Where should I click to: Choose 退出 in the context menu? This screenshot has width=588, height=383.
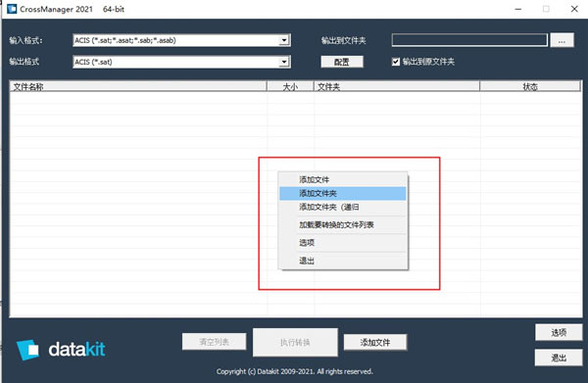[x=343, y=261]
